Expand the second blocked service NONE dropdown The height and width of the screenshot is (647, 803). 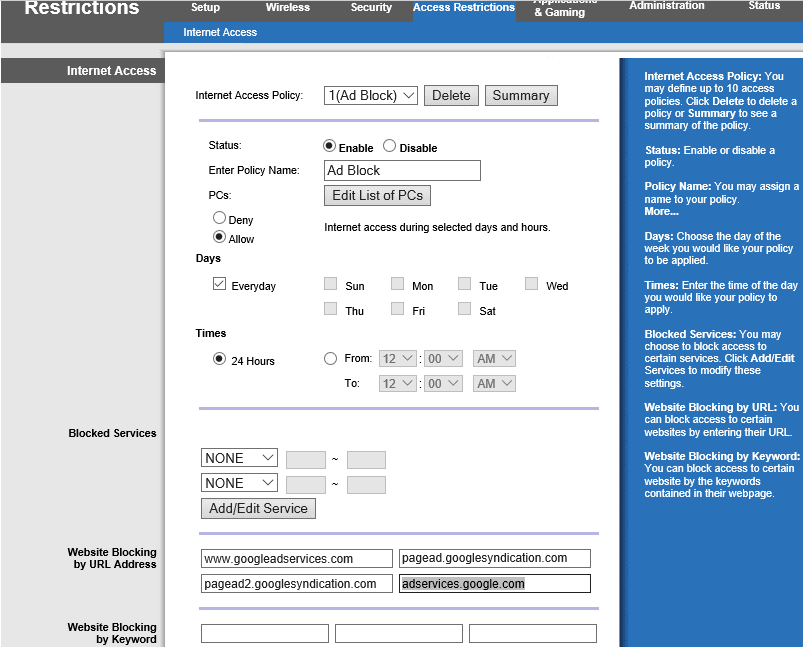coord(239,483)
